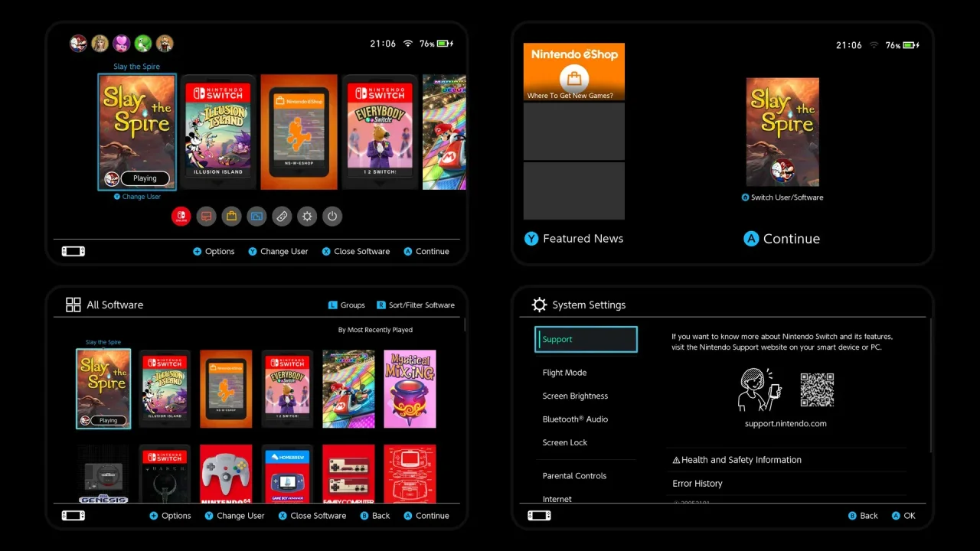
Task: Click the controller icon in the home menu footer
Action: pos(73,251)
